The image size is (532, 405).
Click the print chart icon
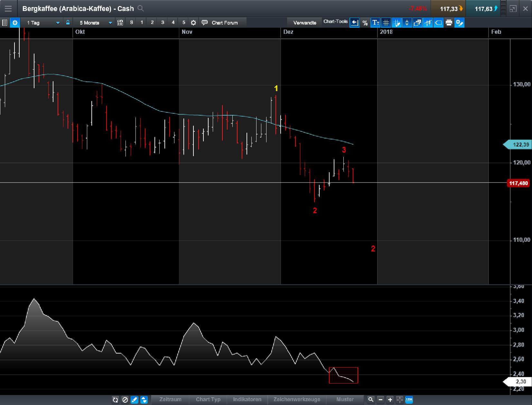449,23
